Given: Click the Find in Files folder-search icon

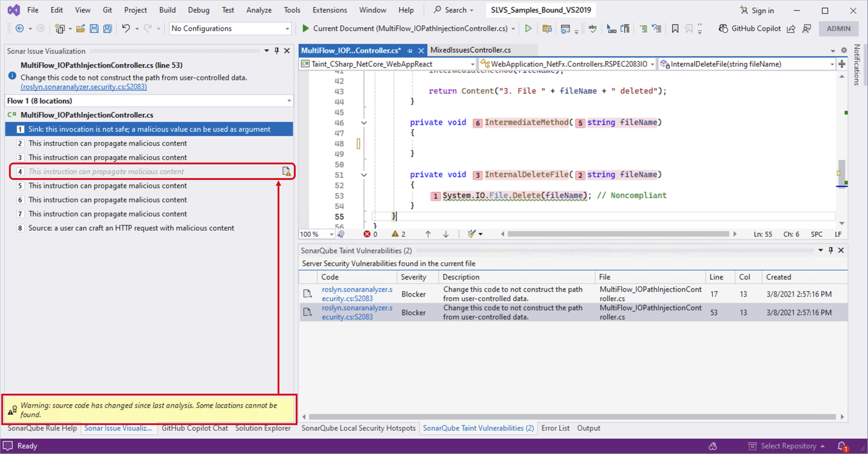Looking at the screenshot, I should click(x=546, y=29).
